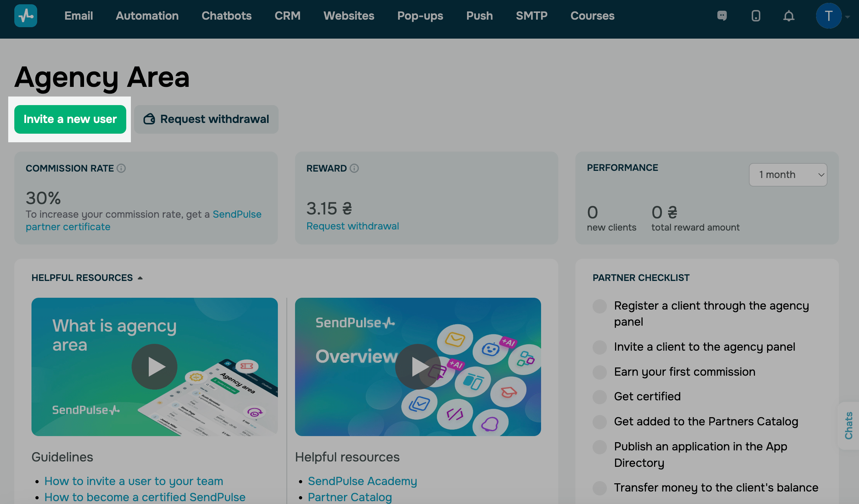Click the "Request withdrawal" wallet button
Image resolution: width=859 pixels, height=504 pixels.
[206, 119]
